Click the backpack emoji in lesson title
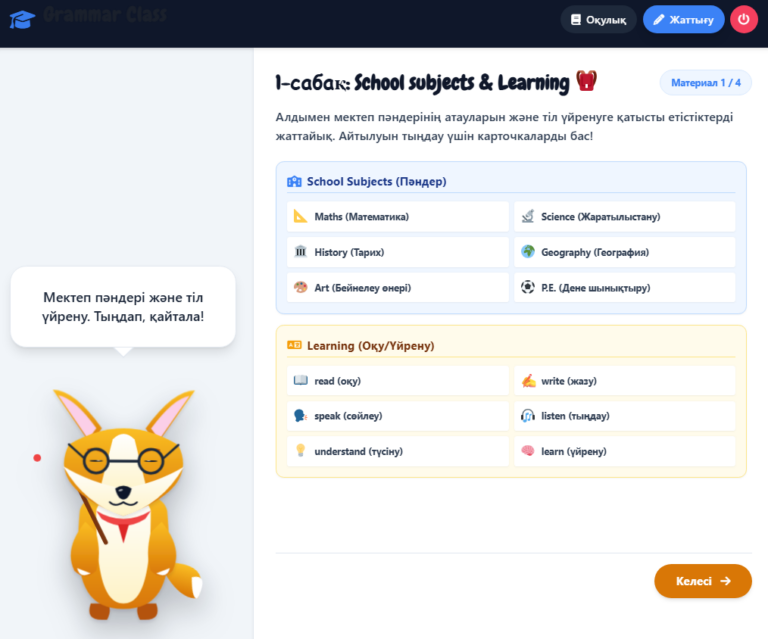Viewport: 768px width, 639px height. (586, 81)
